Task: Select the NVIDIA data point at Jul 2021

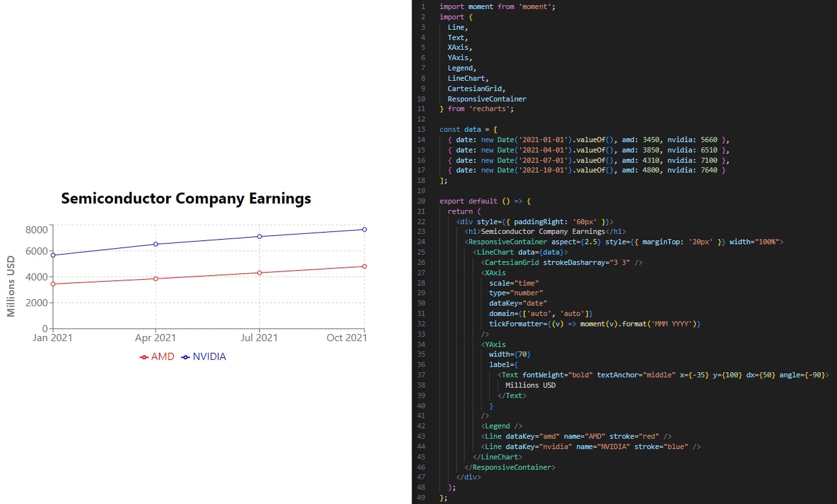Action: click(x=260, y=236)
